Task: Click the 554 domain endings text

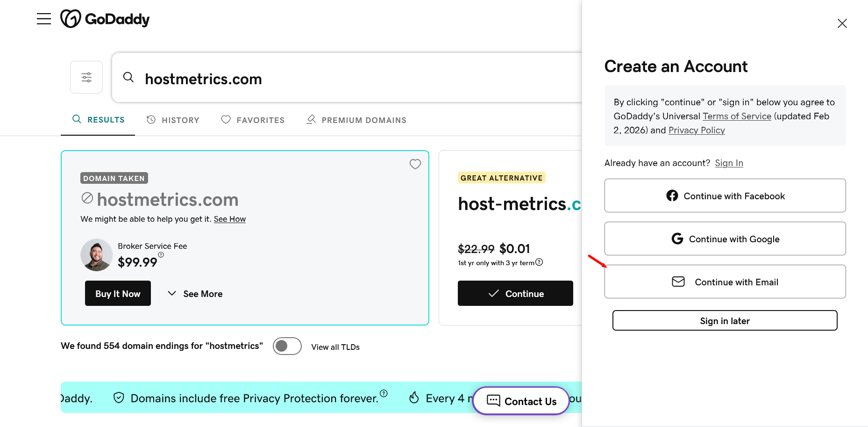Action: pos(162,346)
